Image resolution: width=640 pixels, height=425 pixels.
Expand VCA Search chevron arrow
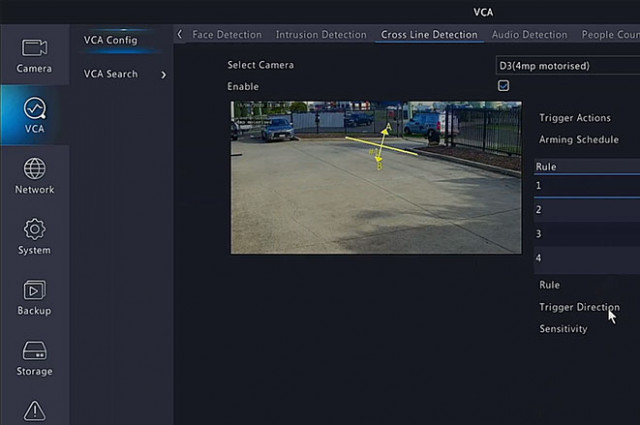pos(163,75)
